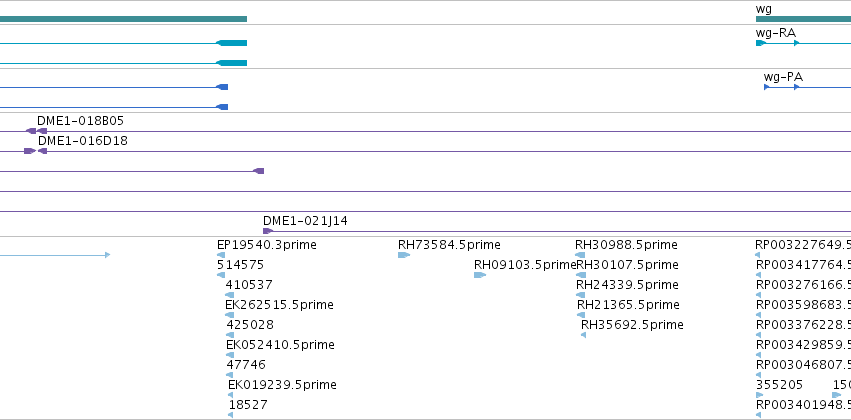Open the RP003598683 EST label

click(x=803, y=305)
